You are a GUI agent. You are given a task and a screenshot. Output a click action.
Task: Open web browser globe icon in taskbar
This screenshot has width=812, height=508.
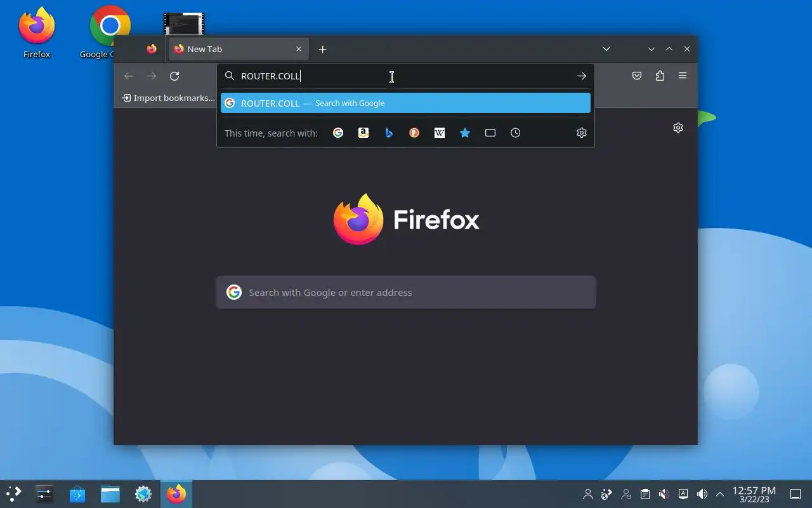[x=143, y=494]
